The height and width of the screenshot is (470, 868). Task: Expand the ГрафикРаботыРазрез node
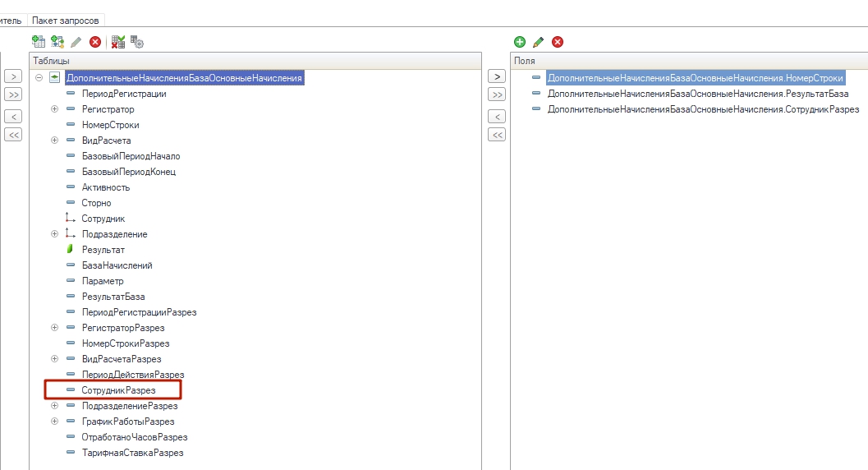pyautogui.click(x=55, y=422)
